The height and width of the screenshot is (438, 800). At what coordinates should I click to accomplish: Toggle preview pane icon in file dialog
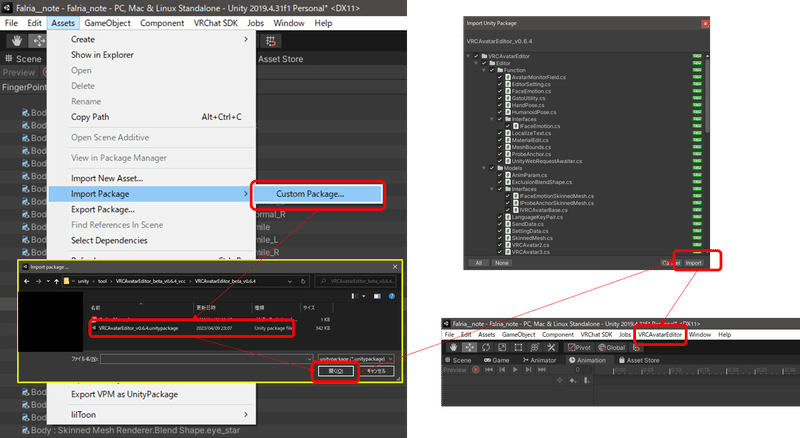point(377,296)
